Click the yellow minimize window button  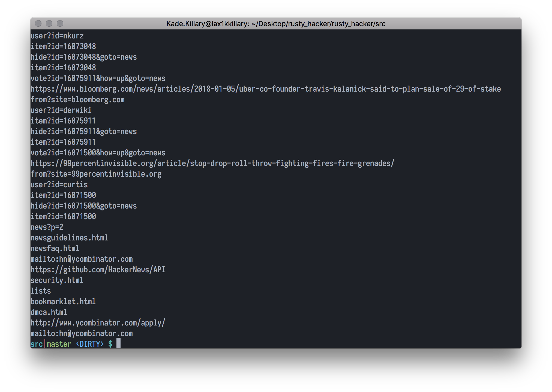coord(49,24)
